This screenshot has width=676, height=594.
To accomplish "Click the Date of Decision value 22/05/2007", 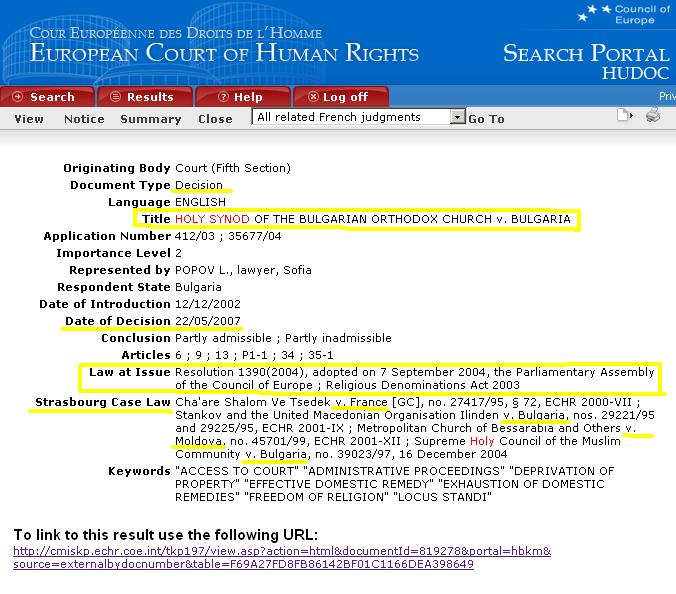I will pos(207,321).
